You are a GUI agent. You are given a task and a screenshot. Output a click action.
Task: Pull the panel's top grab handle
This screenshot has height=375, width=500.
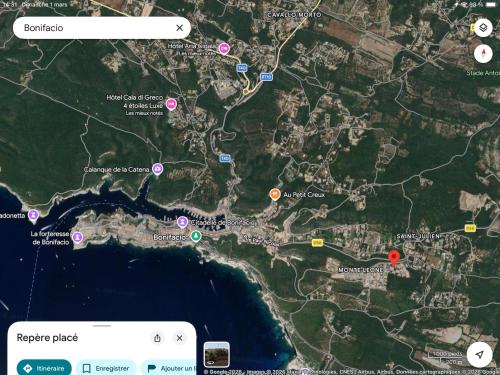click(102, 326)
